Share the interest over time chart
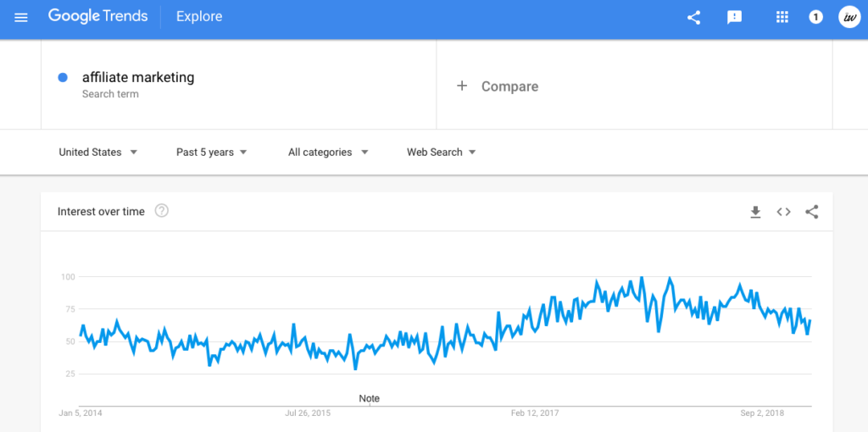 click(x=811, y=212)
